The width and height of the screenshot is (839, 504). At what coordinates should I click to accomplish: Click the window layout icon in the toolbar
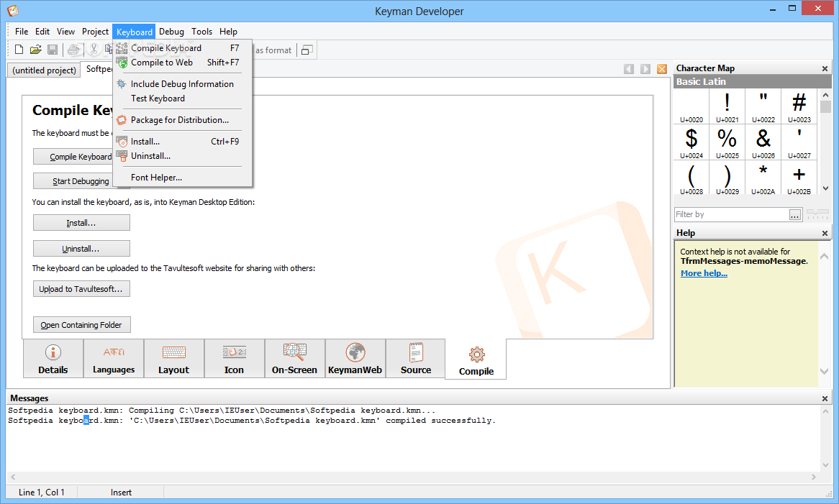[x=307, y=50]
